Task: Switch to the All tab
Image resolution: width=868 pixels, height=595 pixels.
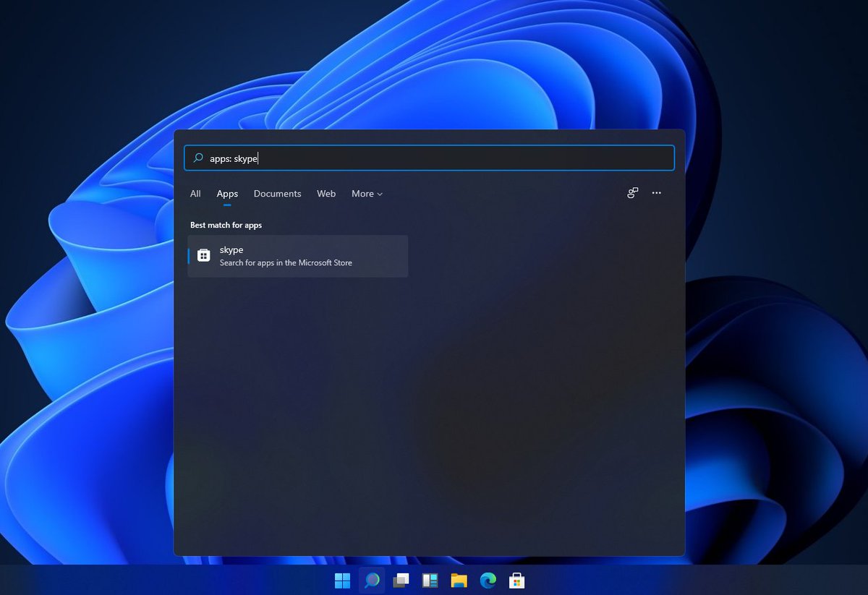Action: pos(195,194)
